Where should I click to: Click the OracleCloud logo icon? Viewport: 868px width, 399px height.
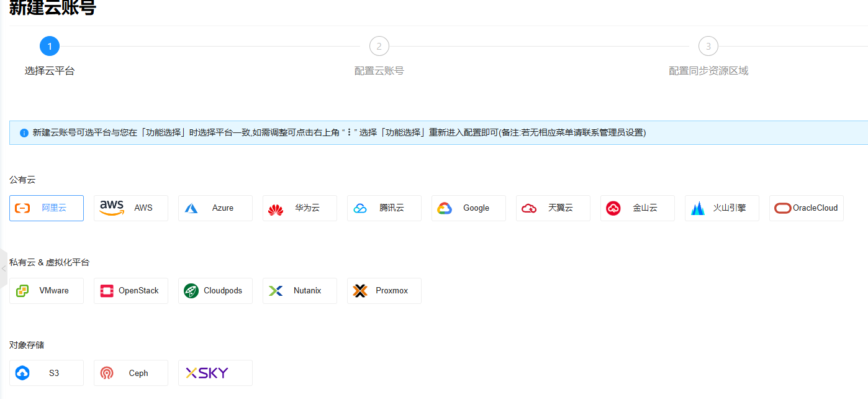click(x=782, y=208)
